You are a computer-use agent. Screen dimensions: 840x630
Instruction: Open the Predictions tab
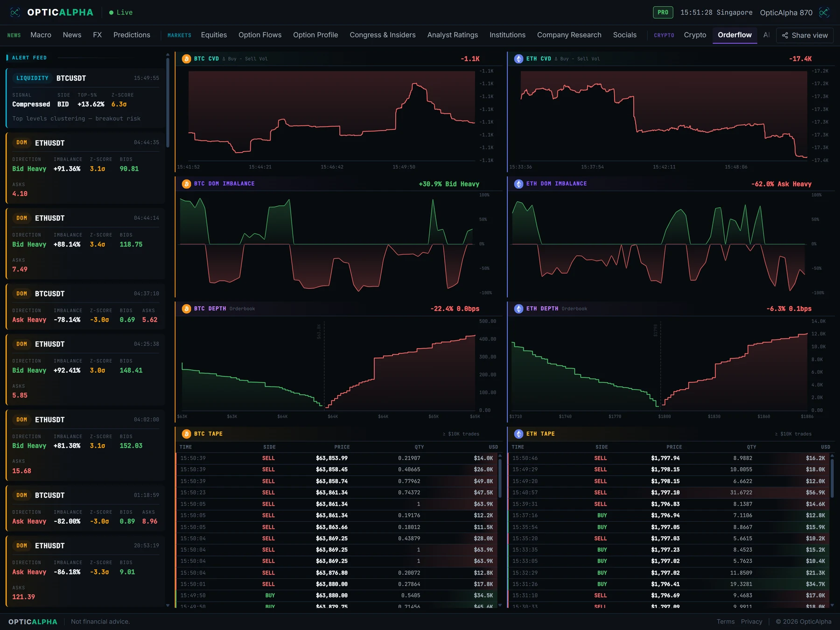coord(132,35)
